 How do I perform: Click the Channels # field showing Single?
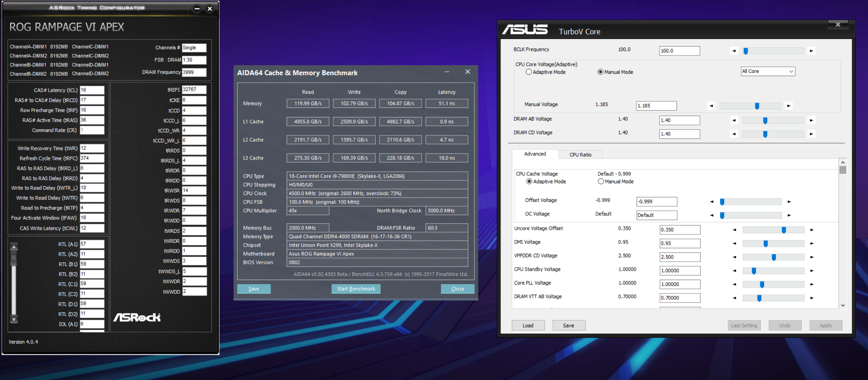point(194,48)
